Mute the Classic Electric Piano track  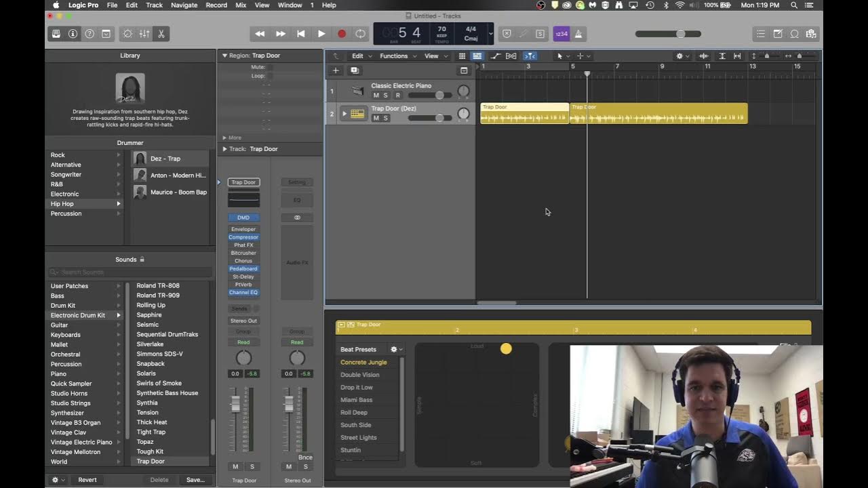376,96
